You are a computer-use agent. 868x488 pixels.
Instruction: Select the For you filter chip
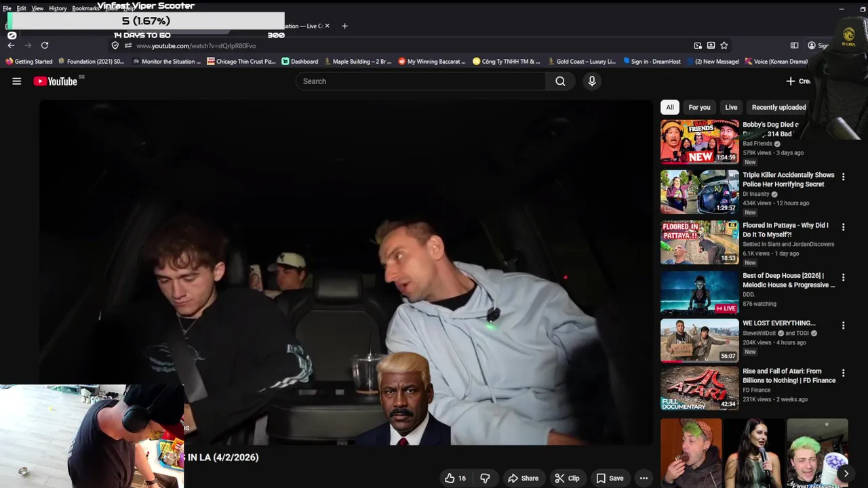[x=699, y=107]
